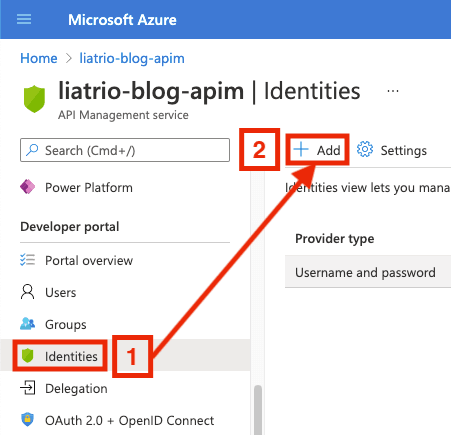This screenshot has width=451, height=435.
Task: Open Power Platform menu item
Action: point(89,188)
